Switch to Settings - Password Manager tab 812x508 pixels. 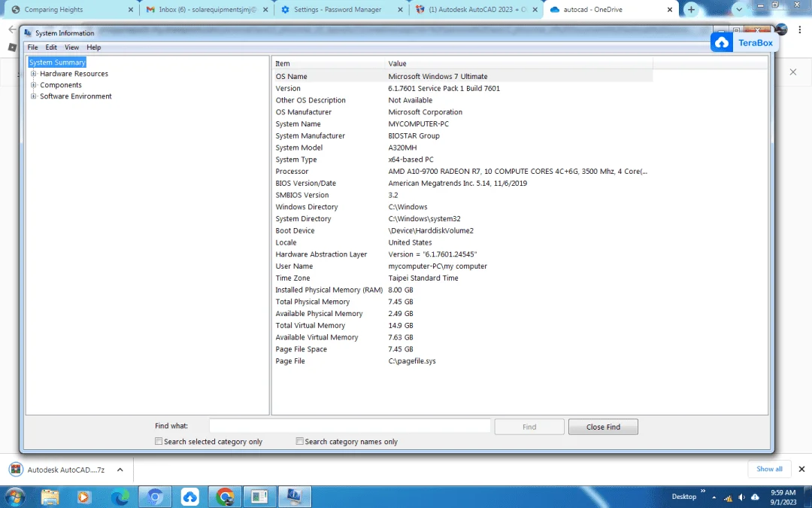point(341,9)
